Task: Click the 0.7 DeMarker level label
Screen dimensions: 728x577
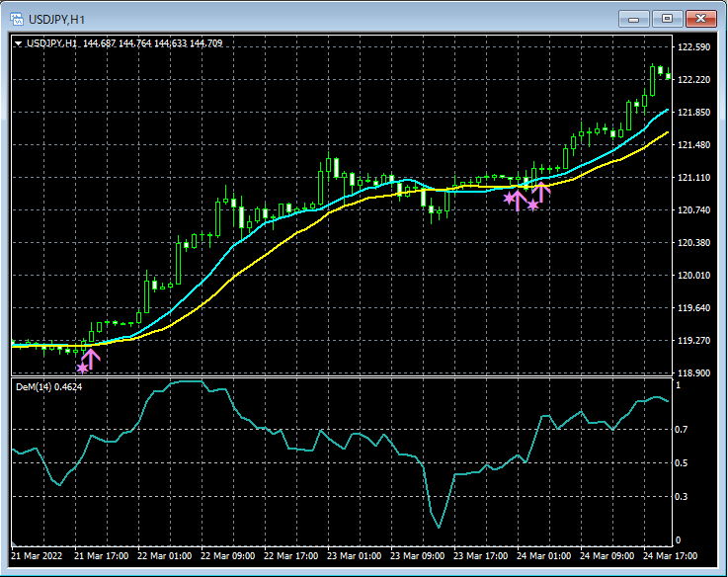Action: click(x=682, y=429)
